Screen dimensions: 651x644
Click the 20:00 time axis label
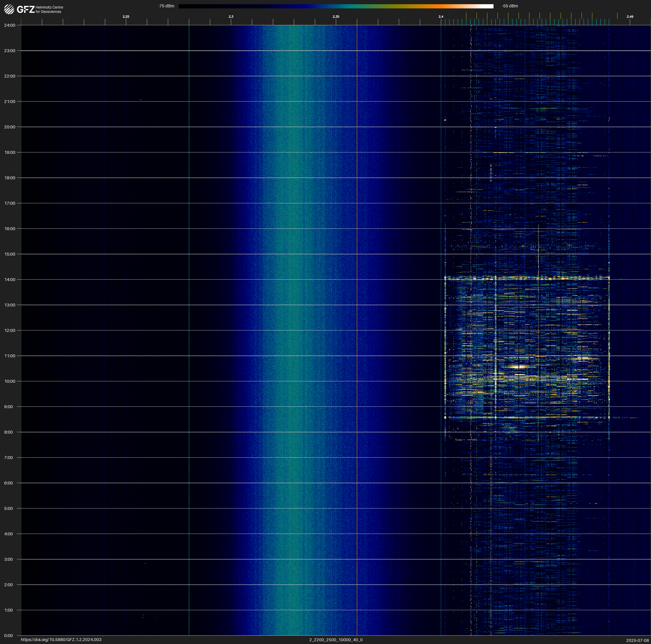coord(10,127)
